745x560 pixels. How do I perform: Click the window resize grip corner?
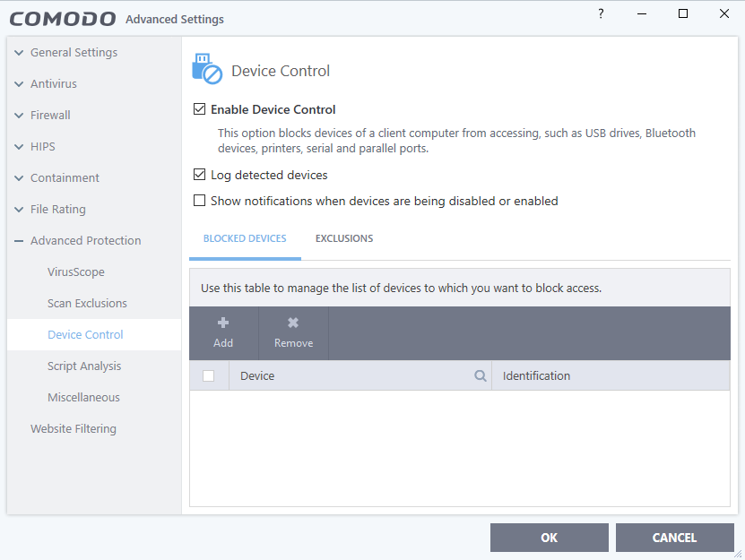738,554
